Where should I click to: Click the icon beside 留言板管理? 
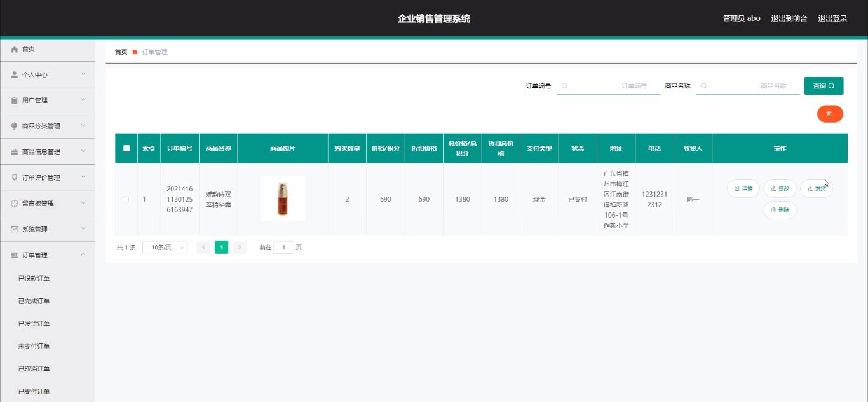click(x=15, y=204)
